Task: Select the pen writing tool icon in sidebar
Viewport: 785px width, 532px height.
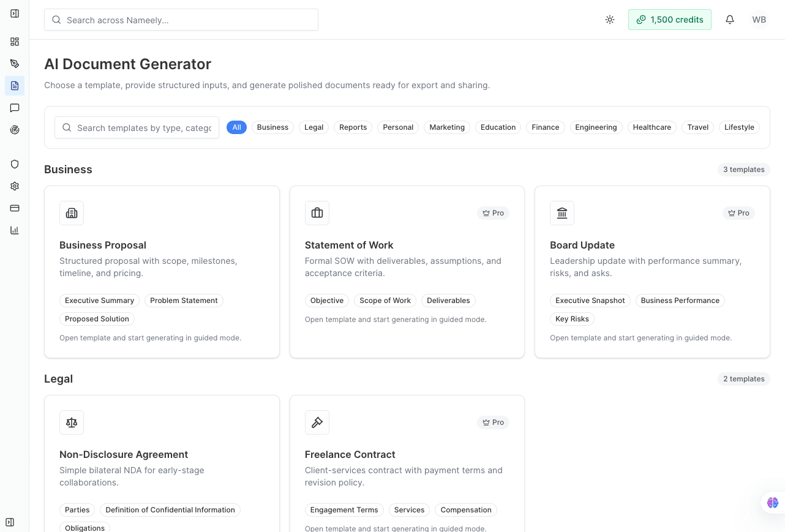Action: (15, 63)
